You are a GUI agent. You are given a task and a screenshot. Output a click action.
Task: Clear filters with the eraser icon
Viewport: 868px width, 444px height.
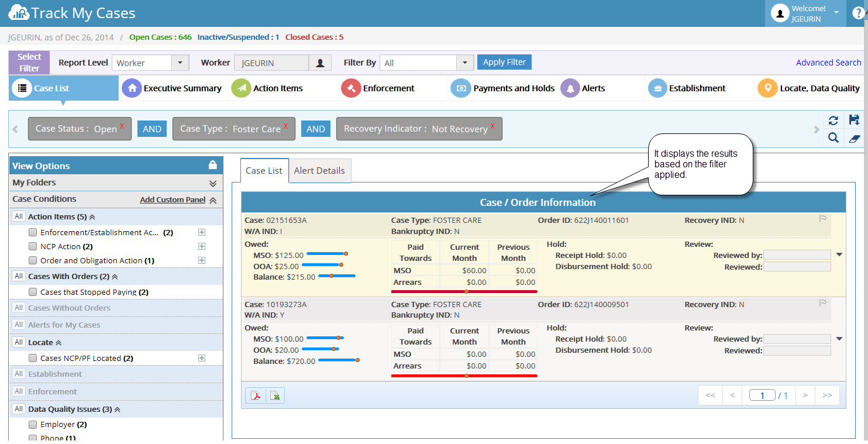tap(854, 138)
